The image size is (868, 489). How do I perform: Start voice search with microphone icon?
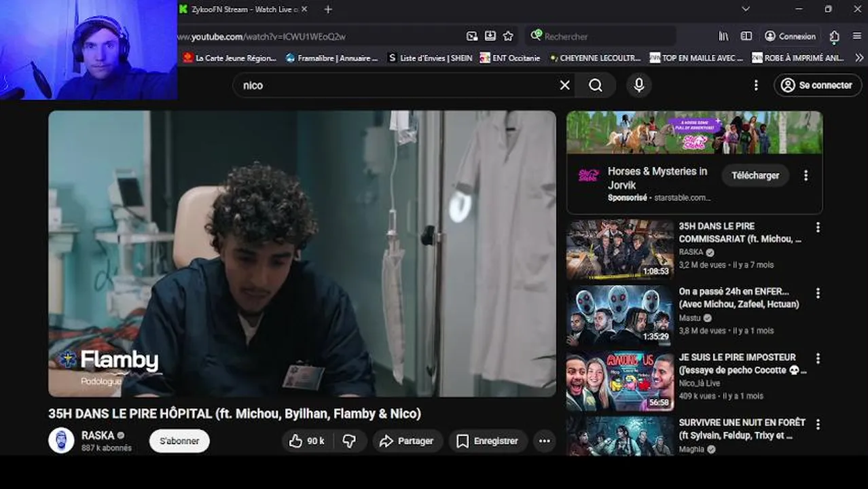pos(638,85)
